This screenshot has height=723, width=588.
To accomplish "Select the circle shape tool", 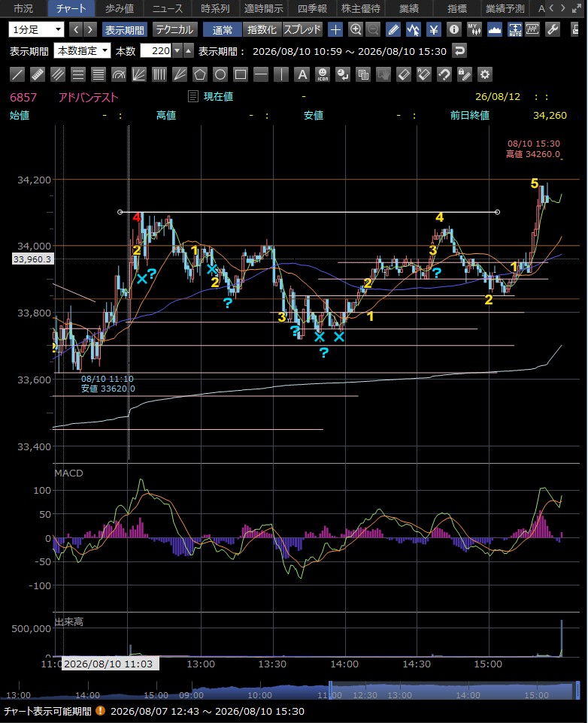I will [x=220, y=74].
